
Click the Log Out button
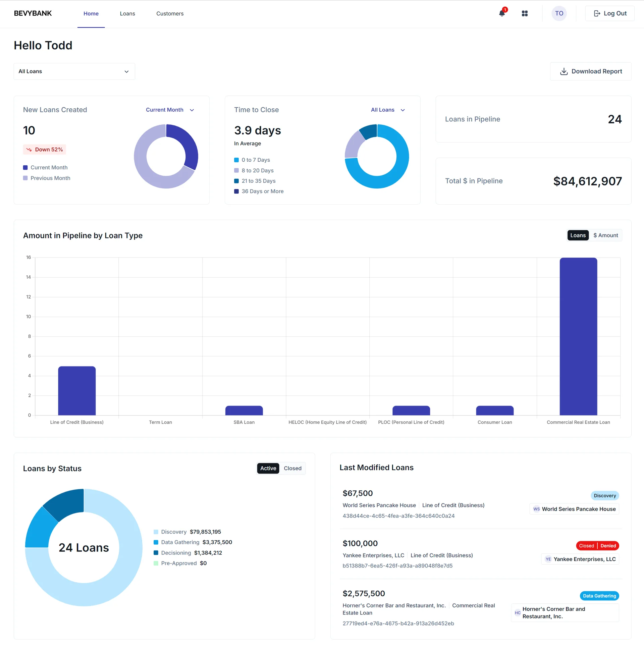point(610,13)
